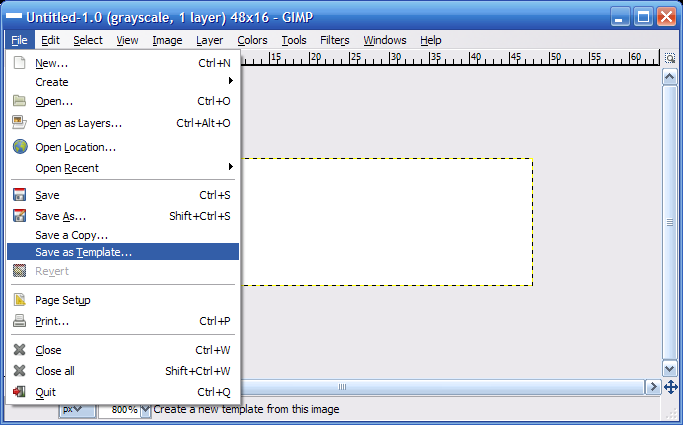Viewport: 683px width, 425px height.
Task: Choose Save from the File menu
Action: pos(123,195)
